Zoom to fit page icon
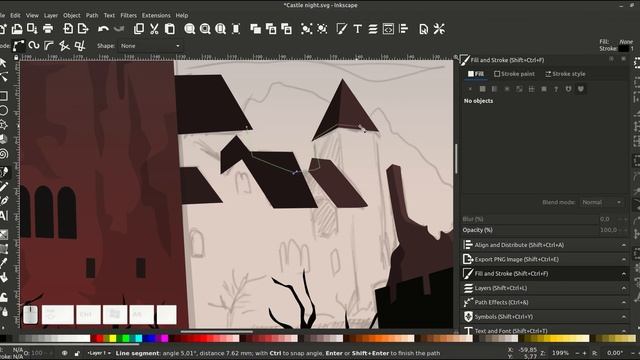Image resolution: width=640 pixels, height=360 pixels. tap(220, 29)
